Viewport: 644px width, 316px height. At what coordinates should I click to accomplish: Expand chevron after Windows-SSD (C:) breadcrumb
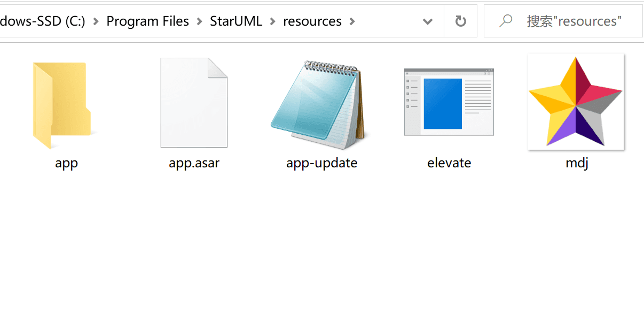[96, 21]
